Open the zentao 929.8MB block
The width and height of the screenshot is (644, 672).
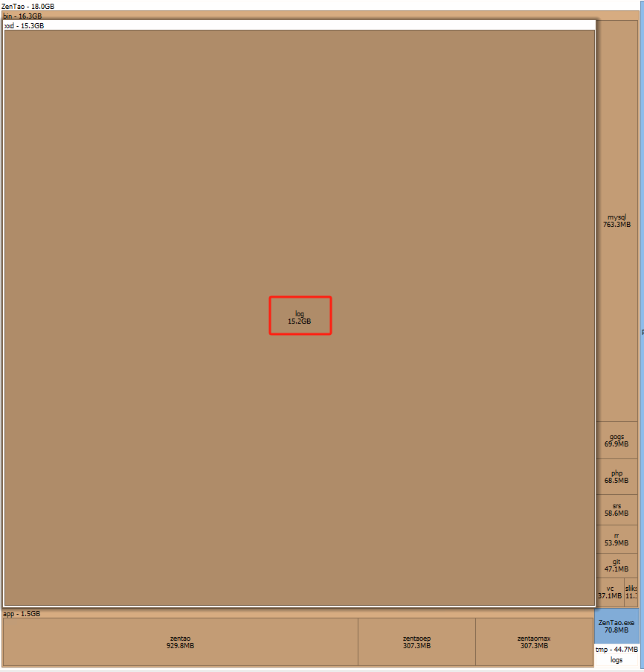coord(180,642)
